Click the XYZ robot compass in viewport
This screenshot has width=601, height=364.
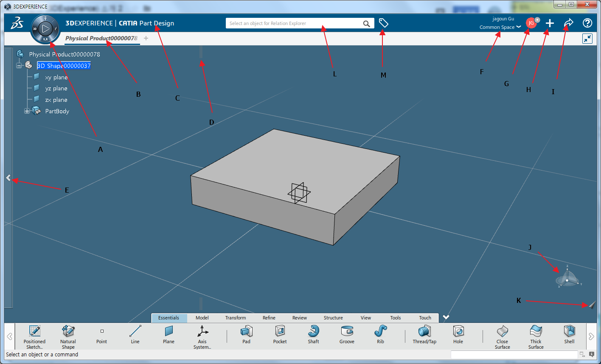(567, 277)
